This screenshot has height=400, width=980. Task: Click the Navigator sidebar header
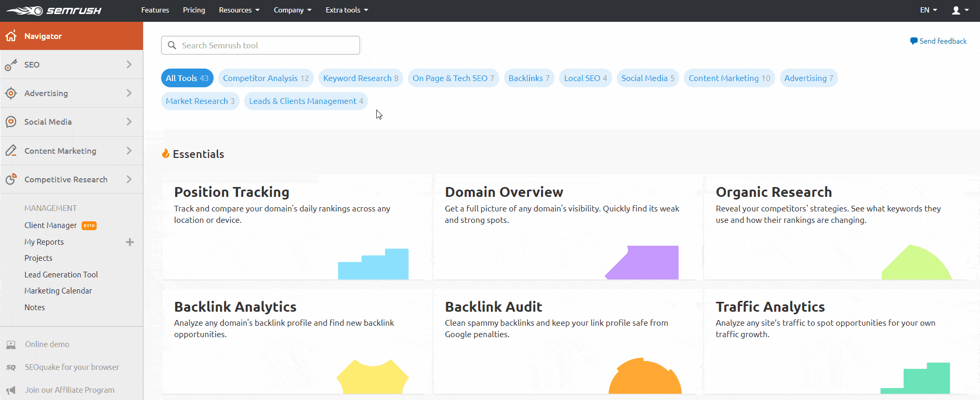point(72,36)
